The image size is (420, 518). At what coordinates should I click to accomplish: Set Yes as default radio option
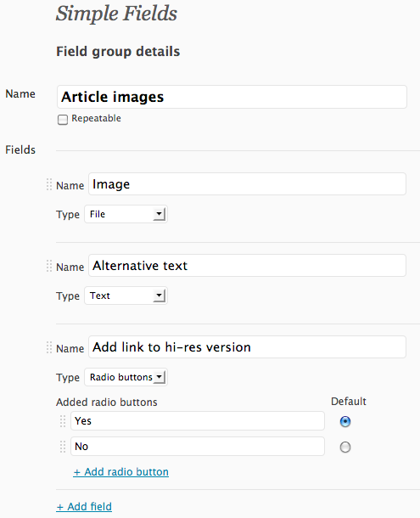345,421
